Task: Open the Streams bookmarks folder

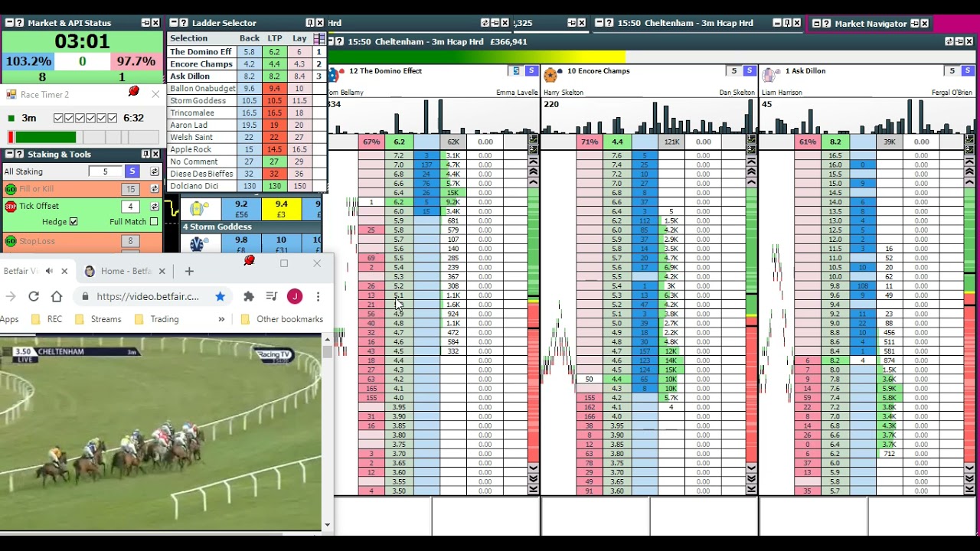Action: pos(97,319)
